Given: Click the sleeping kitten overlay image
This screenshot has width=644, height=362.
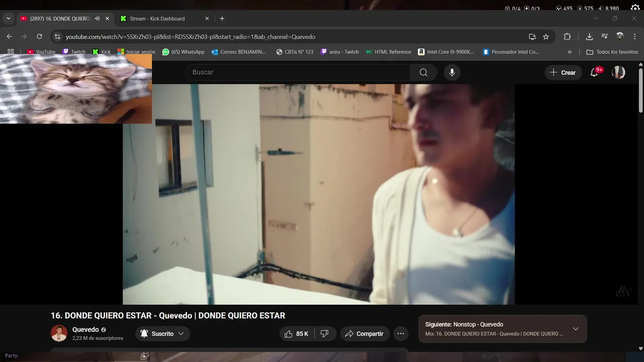Looking at the screenshot, I should tap(76, 88).
